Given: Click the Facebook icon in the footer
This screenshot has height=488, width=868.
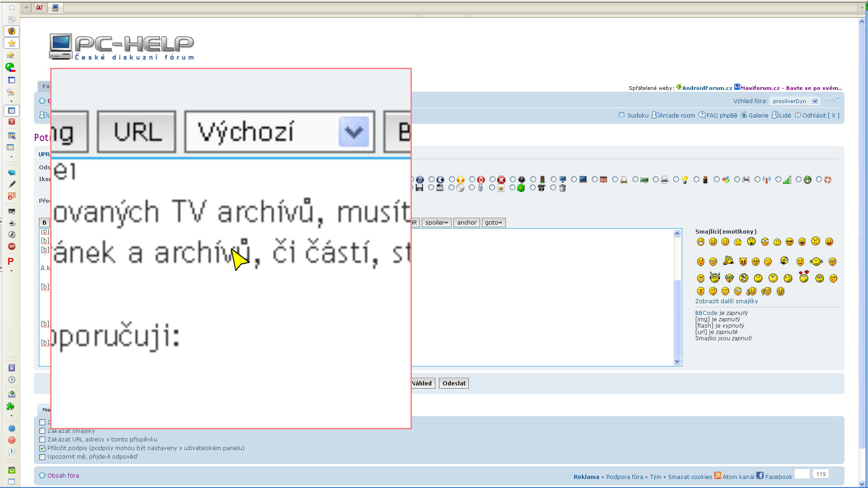Looking at the screenshot, I should (760, 475).
